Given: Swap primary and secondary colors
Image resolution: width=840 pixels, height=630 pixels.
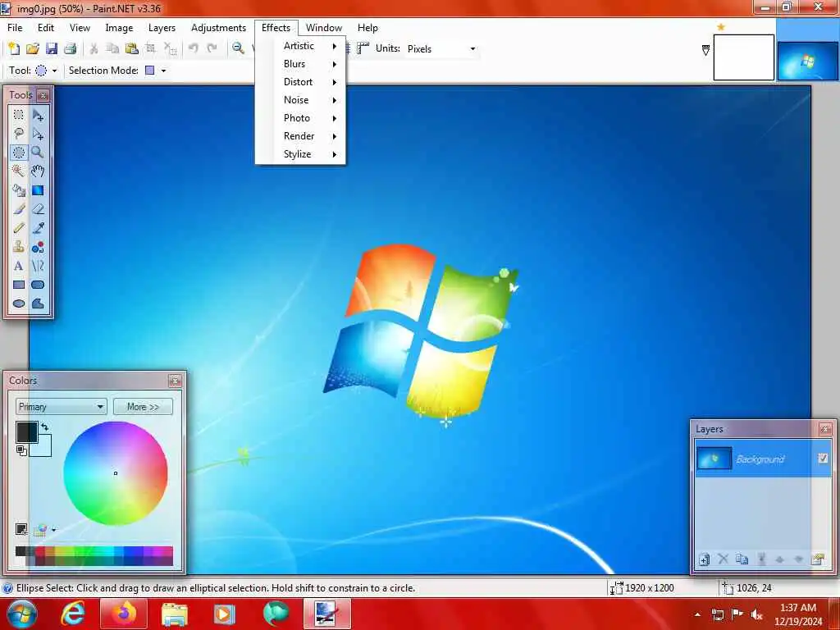Looking at the screenshot, I should point(44,427).
